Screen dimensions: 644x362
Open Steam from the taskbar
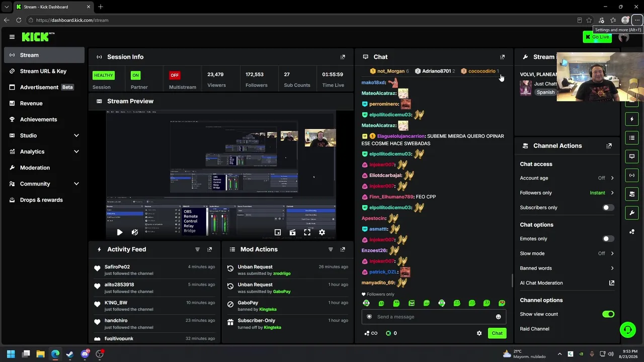[x=70, y=354]
